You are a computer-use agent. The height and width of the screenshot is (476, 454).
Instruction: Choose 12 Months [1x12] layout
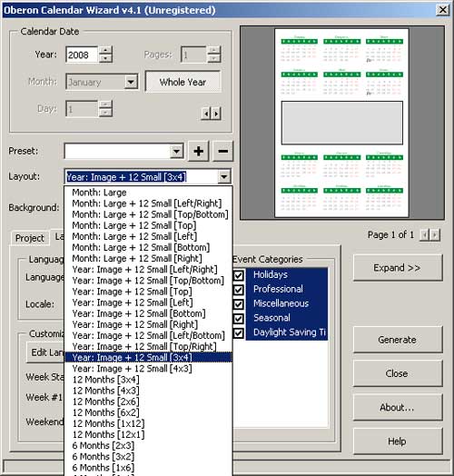point(148,423)
